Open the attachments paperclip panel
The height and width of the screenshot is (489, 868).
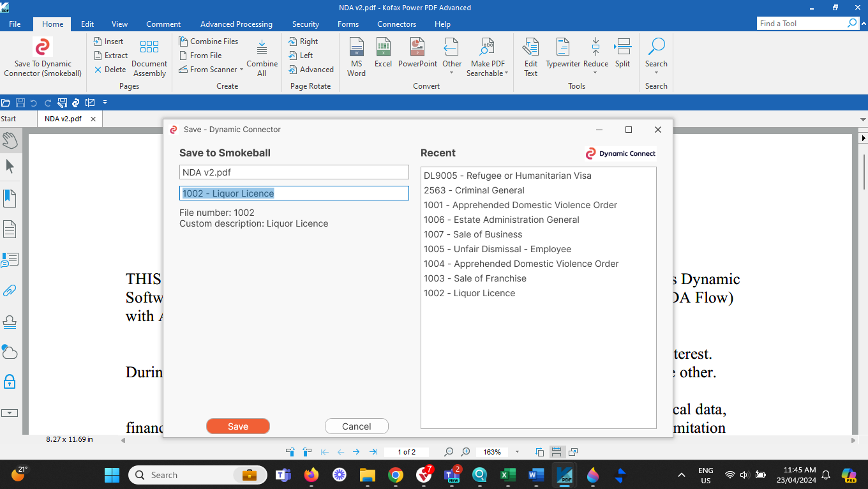click(10, 290)
